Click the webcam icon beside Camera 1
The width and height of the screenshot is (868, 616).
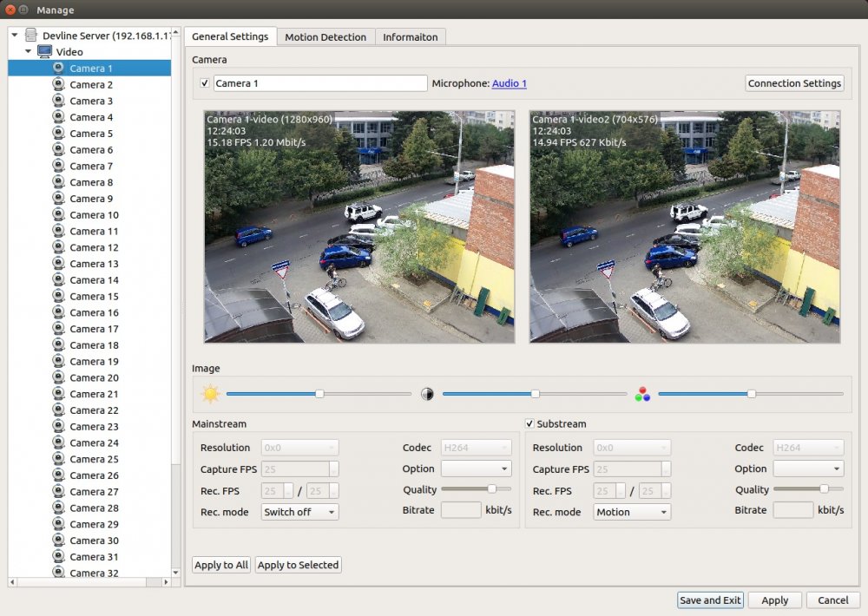pos(58,68)
